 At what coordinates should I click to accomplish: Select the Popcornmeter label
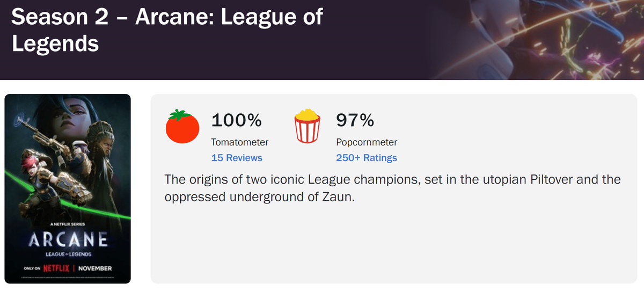pyautogui.click(x=367, y=142)
